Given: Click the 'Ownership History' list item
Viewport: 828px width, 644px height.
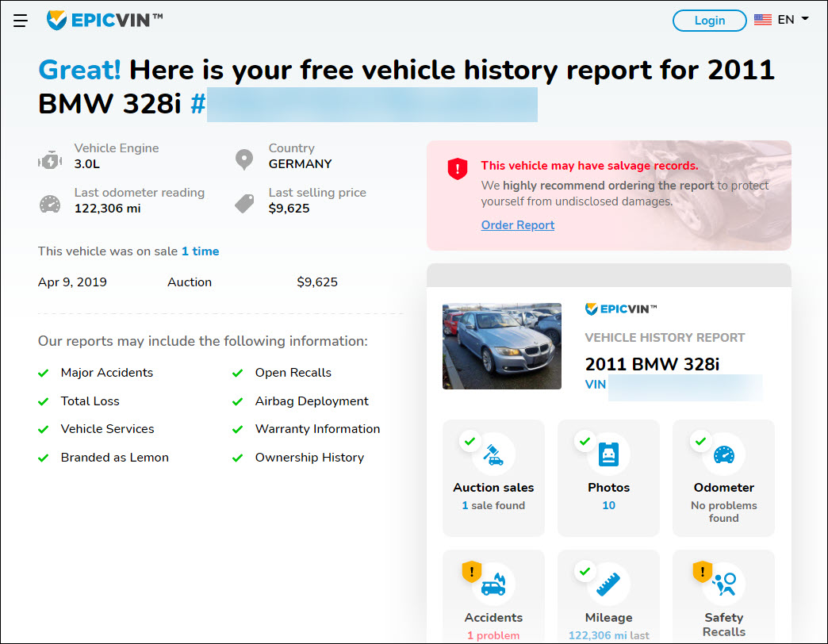Looking at the screenshot, I should pyautogui.click(x=309, y=458).
